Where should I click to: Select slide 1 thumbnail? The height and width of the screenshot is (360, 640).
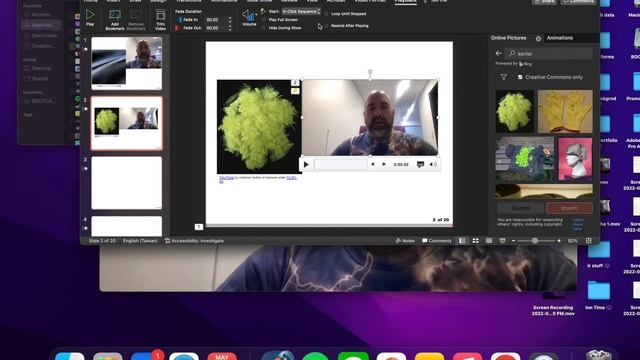point(127,63)
